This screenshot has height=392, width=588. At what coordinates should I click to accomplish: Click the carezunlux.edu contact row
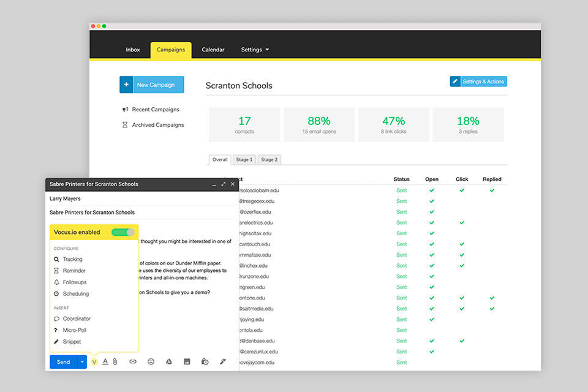pyautogui.click(x=373, y=352)
